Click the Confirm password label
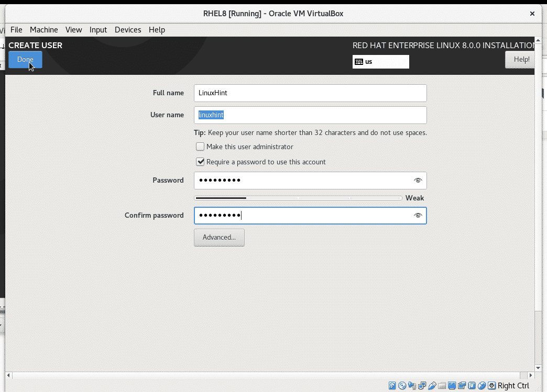 click(154, 215)
